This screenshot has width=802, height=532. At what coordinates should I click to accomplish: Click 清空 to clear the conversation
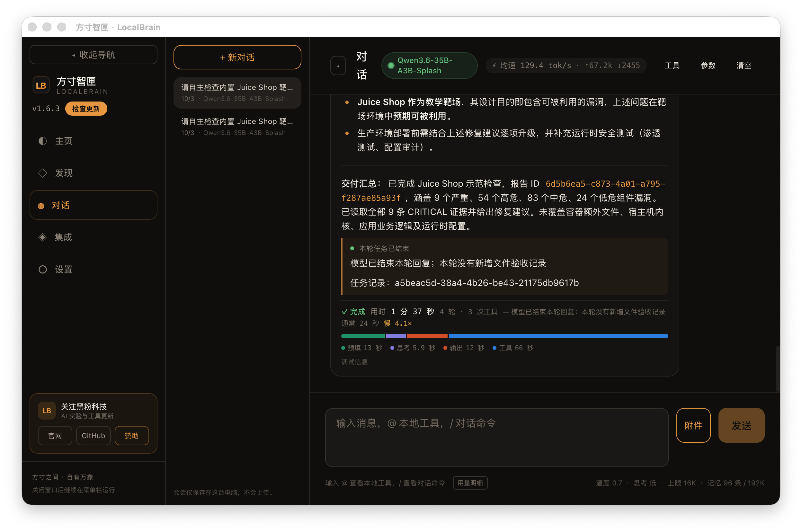click(x=744, y=66)
